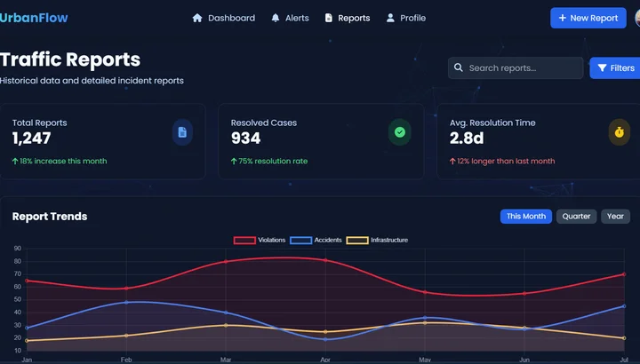Click the Accidents data point at Jul
Viewport: 640px width, 364px height.
(624, 306)
